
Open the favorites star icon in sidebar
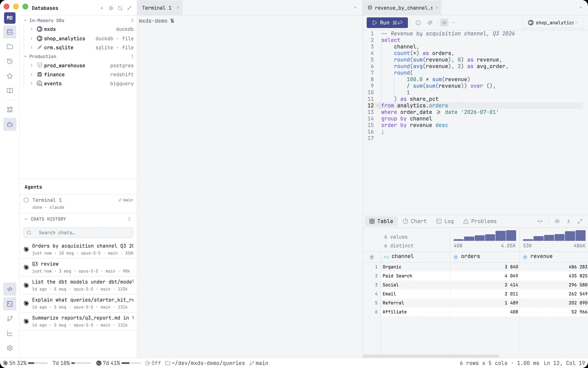pos(10,76)
